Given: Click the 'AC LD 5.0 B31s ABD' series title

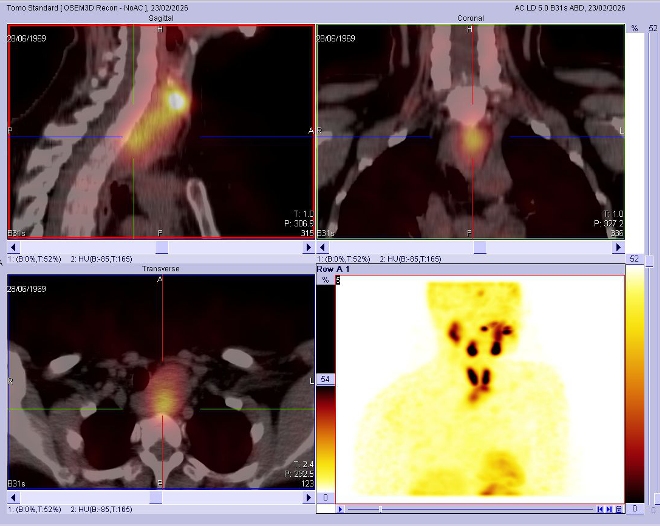Looking at the screenshot, I should click(x=570, y=8).
